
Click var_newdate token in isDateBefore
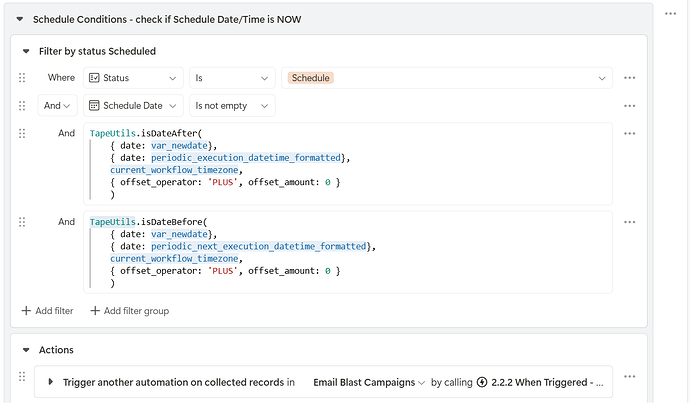(x=180, y=234)
